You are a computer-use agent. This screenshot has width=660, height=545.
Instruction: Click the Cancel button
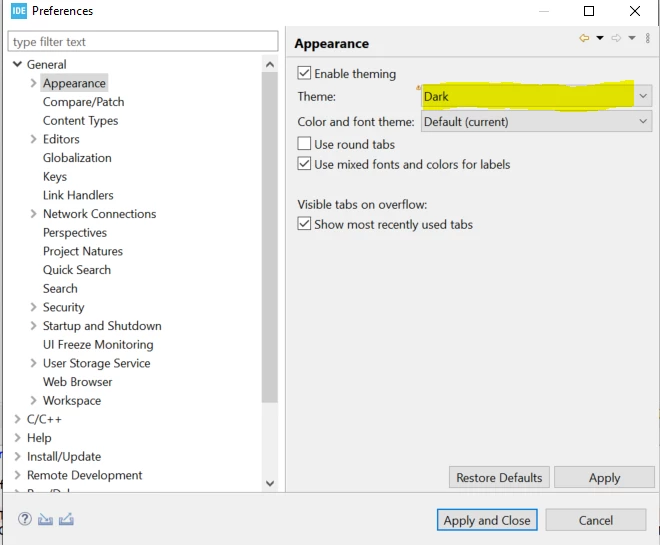tap(596, 520)
